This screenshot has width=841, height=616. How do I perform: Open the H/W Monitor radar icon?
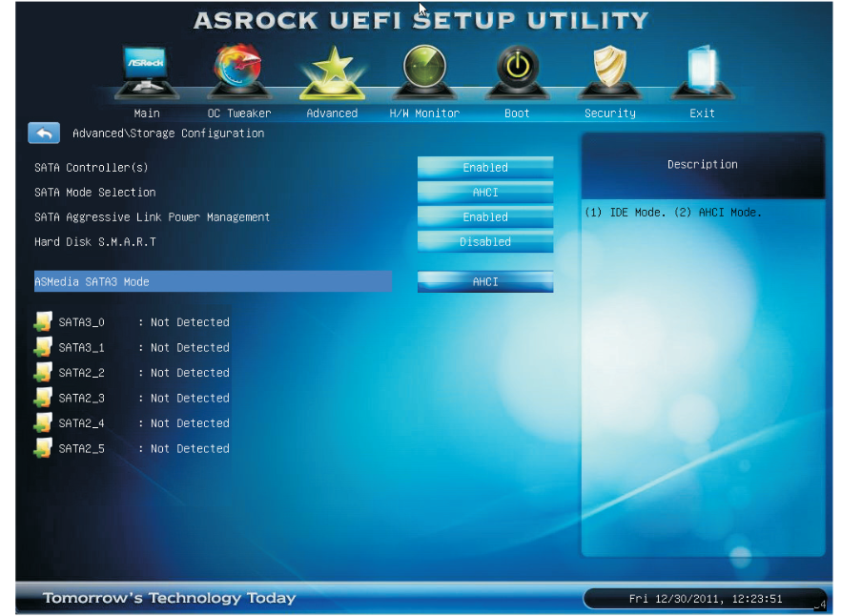(x=424, y=72)
